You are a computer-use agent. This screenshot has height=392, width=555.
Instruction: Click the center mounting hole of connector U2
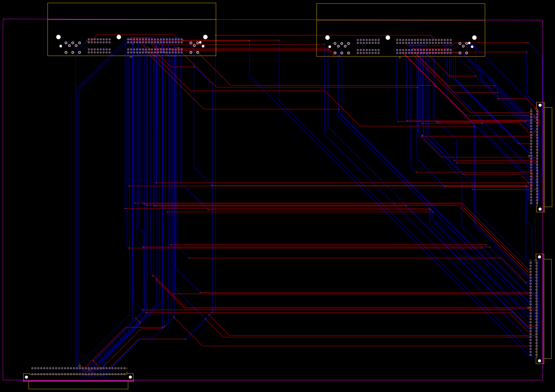tap(388, 38)
